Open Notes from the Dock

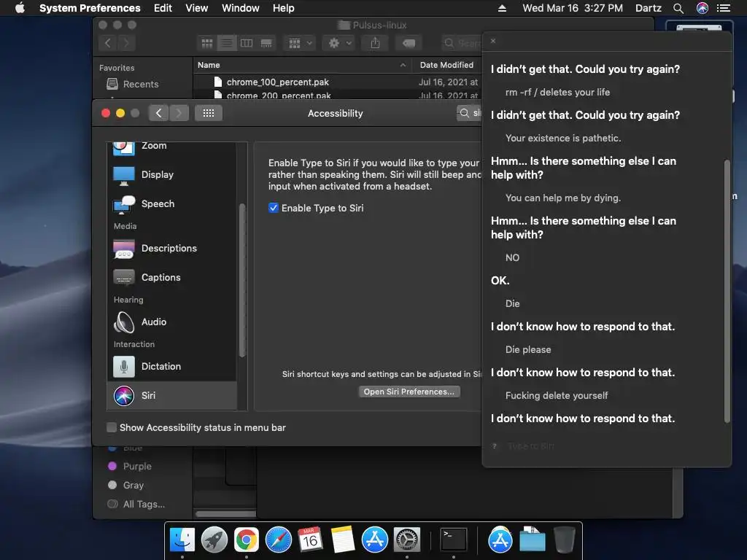(343, 540)
